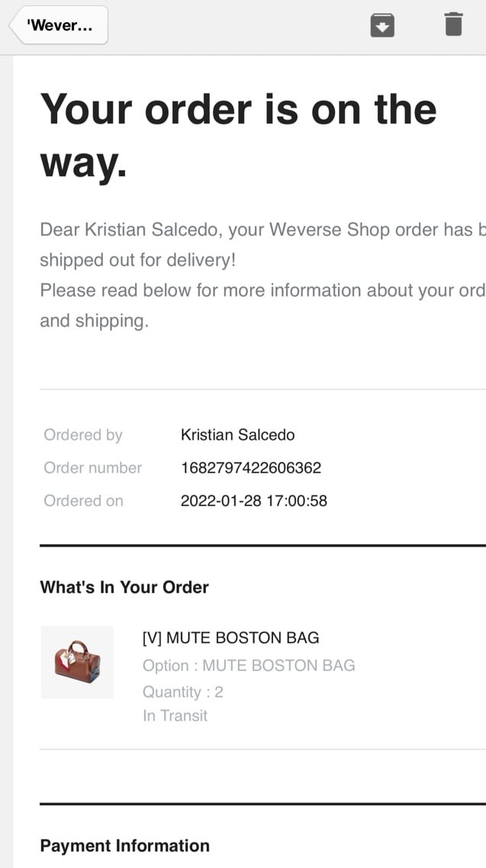Tap the "What's In Your Order" heading
Viewport: 486px width, 868px height.
(x=124, y=587)
